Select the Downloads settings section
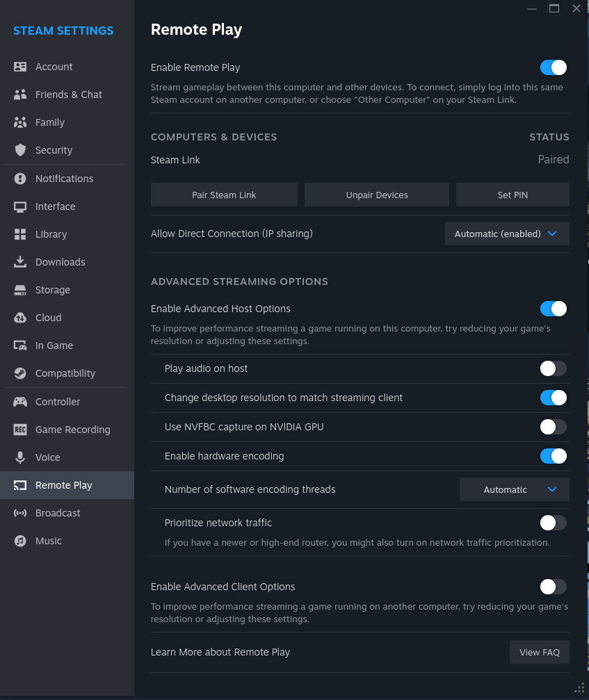 67,262
